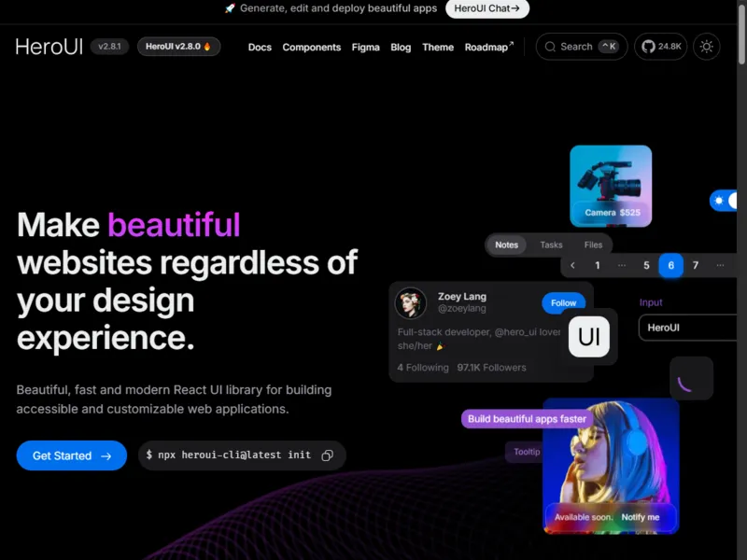Open the Components nav link
The width and height of the screenshot is (747, 560).
312,48
